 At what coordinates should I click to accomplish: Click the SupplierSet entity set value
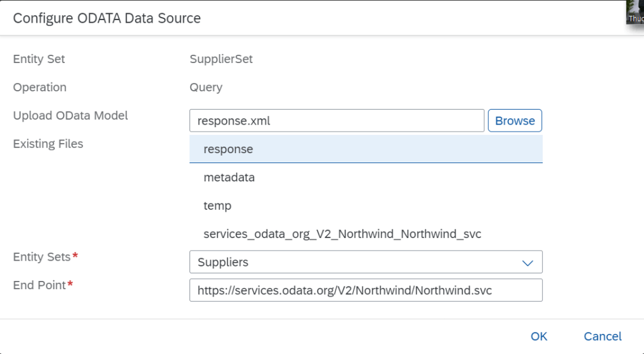point(221,60)
